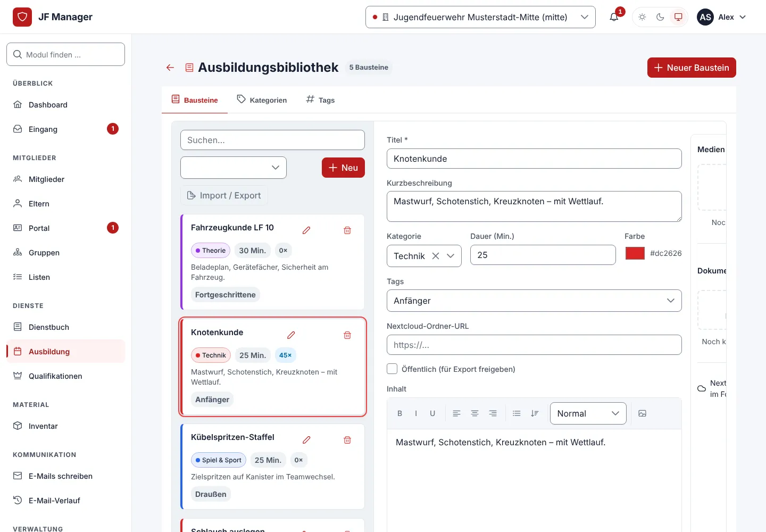Open the organization selector dropdown
This screenshot has height=532, width=766.
point(480,17)
